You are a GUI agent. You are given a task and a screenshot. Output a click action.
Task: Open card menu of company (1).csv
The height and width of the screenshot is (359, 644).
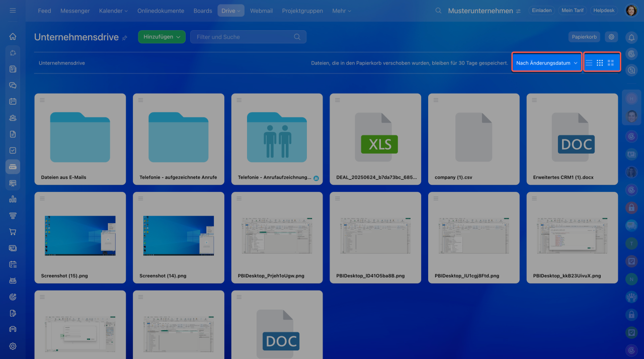[x=436, y=100]
